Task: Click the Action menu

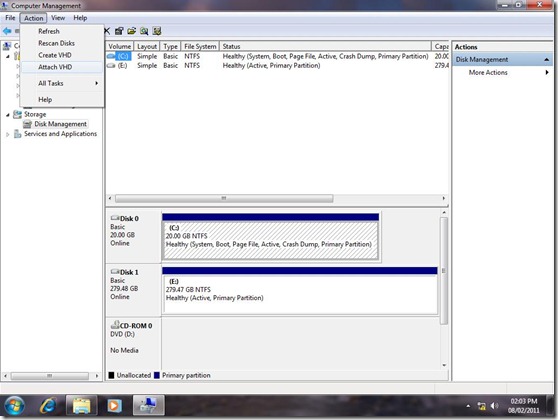Action: click(33, 18)
